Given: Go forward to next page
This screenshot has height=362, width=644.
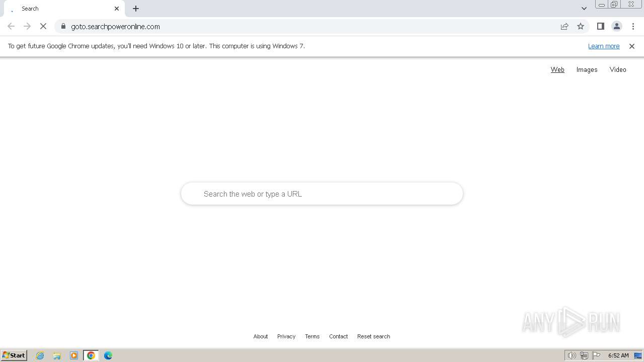Looking at the screenshot, I should click(27, 26).
